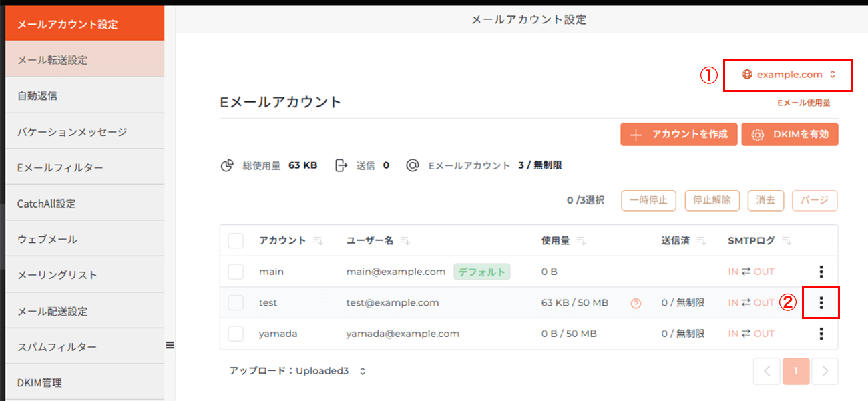The height and width of the screenshot is (401, 868).
Task: View SMTP IN⇄OUT logs for the main account
Action: [x=751, y=272]
